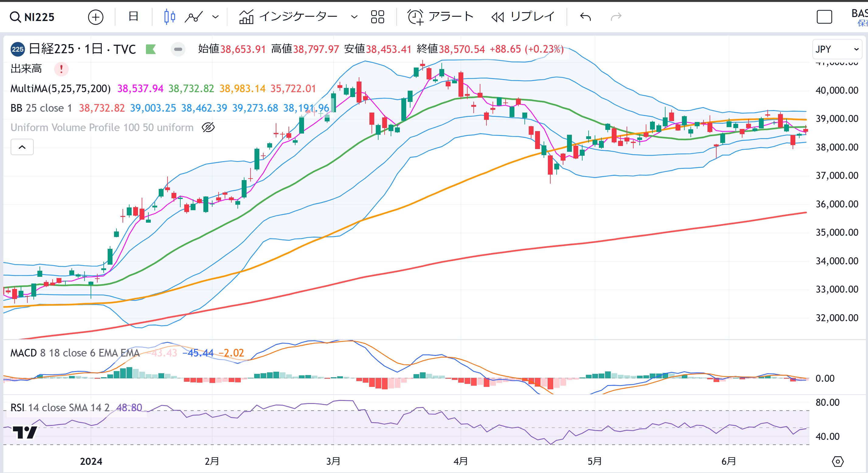Click the green market status flag
The width and height of the screenshot is (868, 473).
click(150, 49)
